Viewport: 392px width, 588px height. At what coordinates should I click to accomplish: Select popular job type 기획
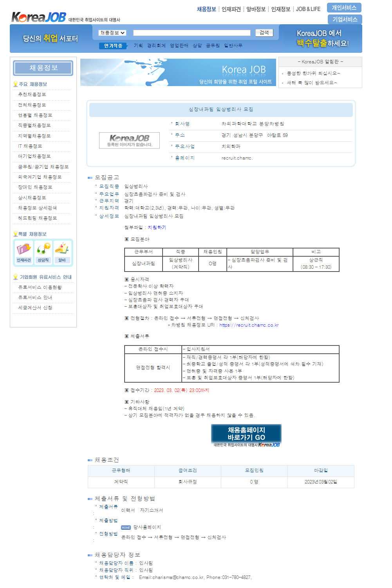tap(138, 46)
